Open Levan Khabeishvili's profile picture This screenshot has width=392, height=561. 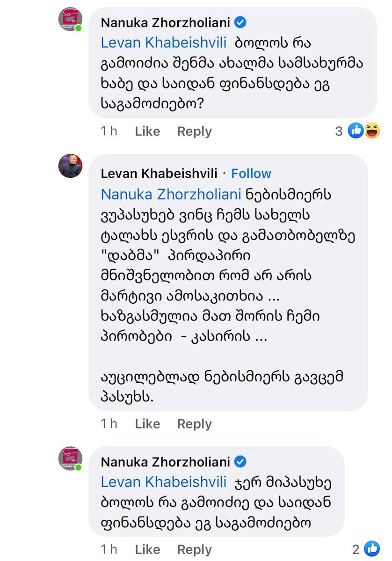coord(70,166)
